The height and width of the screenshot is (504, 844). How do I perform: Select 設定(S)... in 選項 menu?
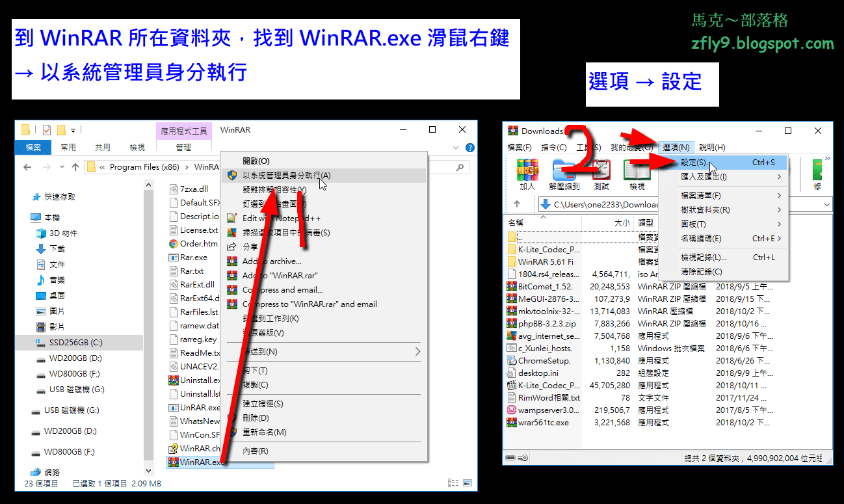click(724, 163)
